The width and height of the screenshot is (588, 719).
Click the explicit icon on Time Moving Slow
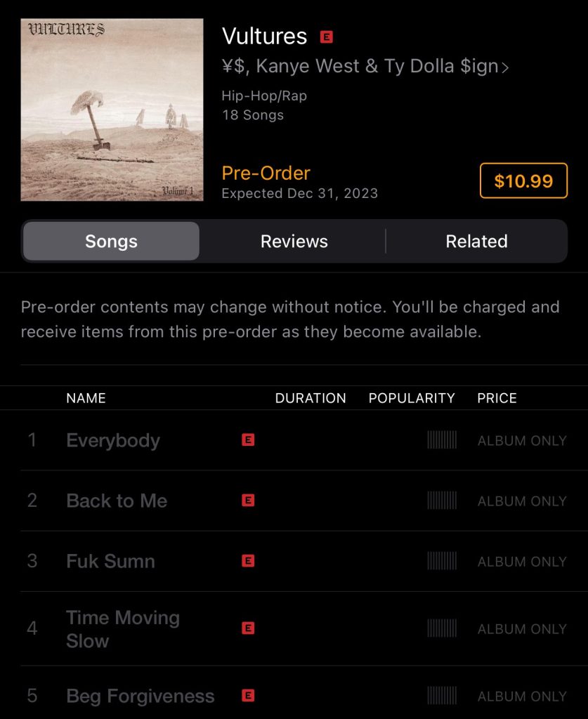[x=248, y=628]
